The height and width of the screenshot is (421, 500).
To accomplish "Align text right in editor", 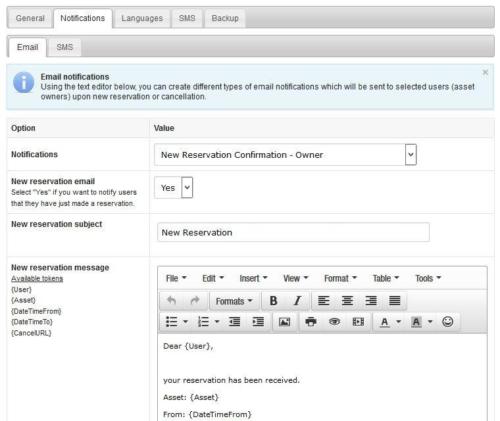I will 371,301.
